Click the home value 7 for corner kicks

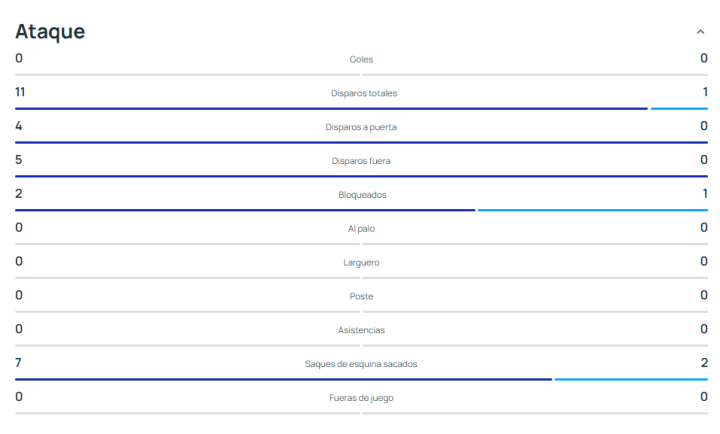[x=18, y=362]
